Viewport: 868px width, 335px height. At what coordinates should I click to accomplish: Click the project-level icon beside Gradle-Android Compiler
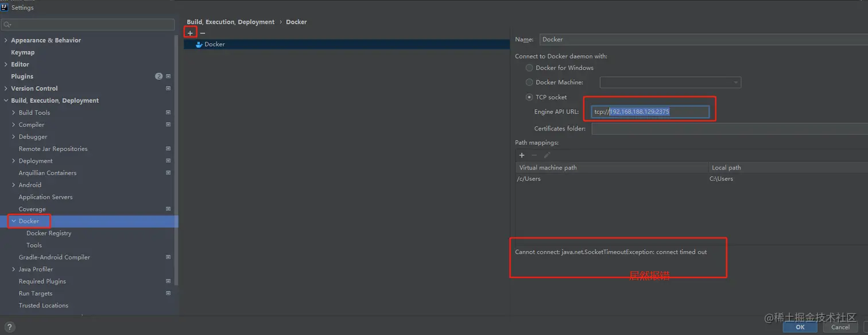pyautogui.click(x=168, y=257)
